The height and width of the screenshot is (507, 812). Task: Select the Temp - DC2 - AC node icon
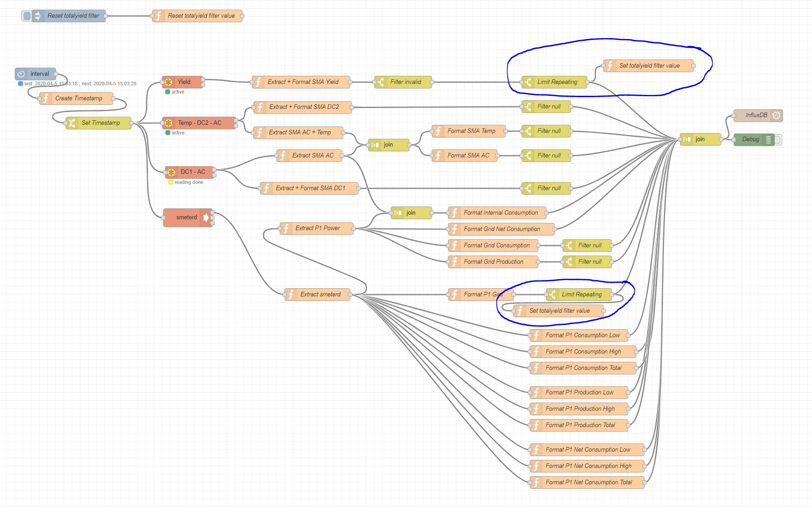pos(168,123)
